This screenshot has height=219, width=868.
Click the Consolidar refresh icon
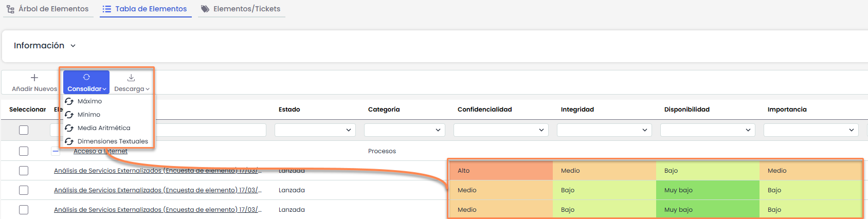(86, 77)
